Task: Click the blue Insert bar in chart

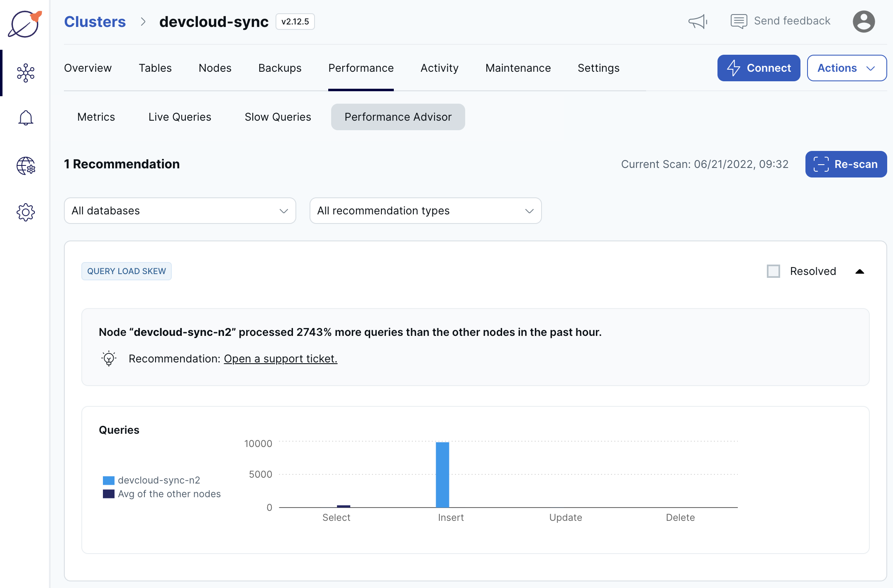Action: 442,474
